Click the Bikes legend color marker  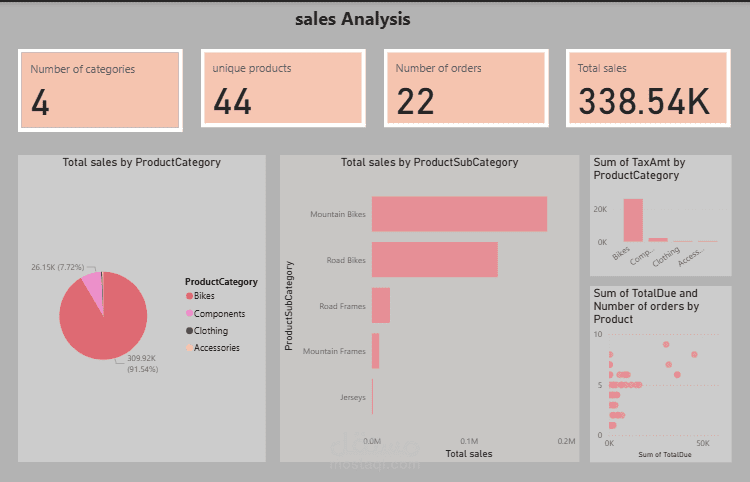189,296
